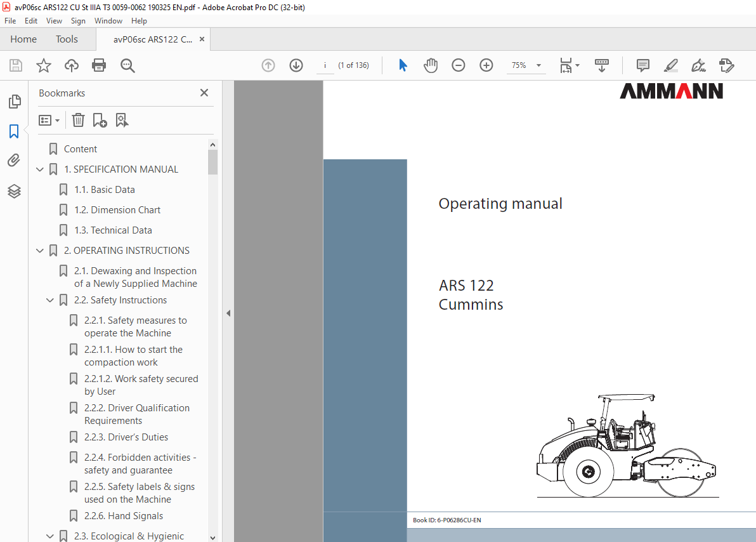The height and width of the screenshot is (542, 756).
Task: Open the Sign menu
Action: [78, 21]
